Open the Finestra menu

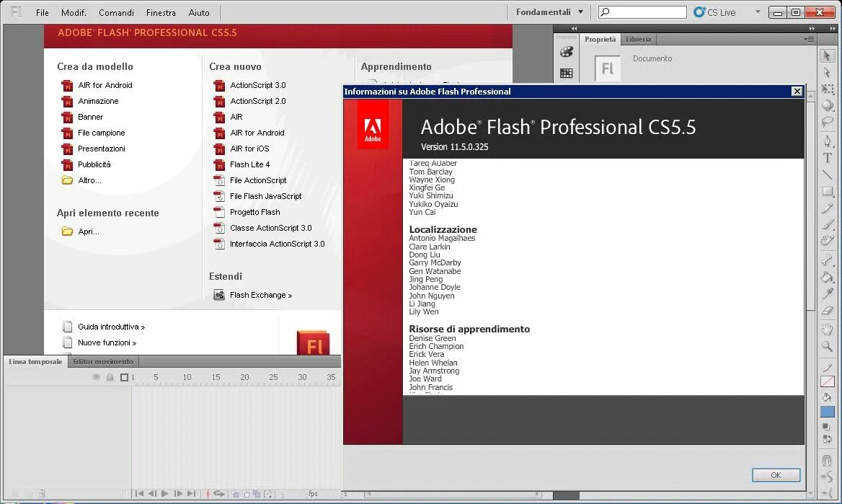(161, 12)
